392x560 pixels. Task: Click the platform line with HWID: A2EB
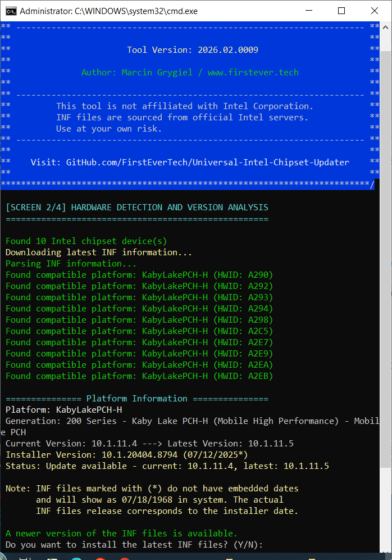point(139,377)
